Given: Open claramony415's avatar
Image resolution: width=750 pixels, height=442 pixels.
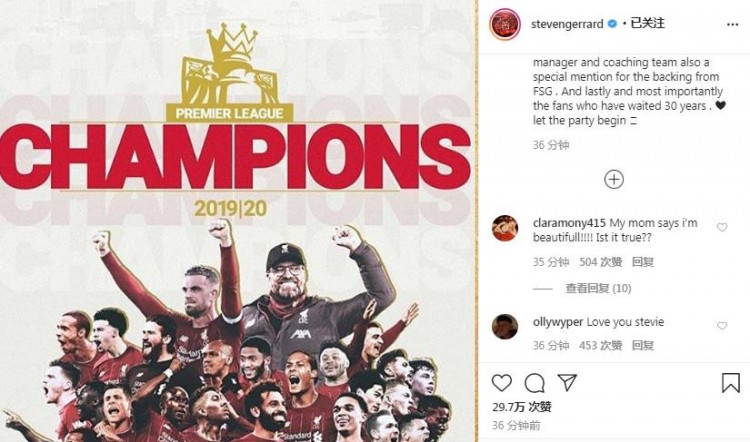Looking at the screenshot, I should click(505, 228).
